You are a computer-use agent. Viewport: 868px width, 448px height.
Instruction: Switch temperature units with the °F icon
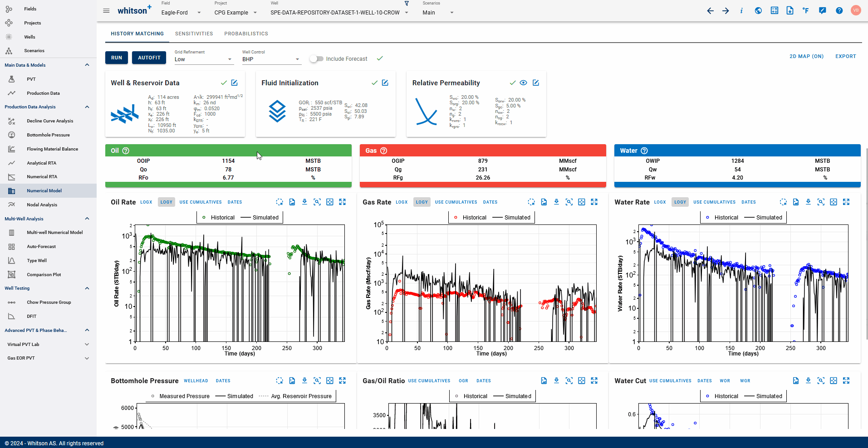pyautogui.click(x=805, y=11)
